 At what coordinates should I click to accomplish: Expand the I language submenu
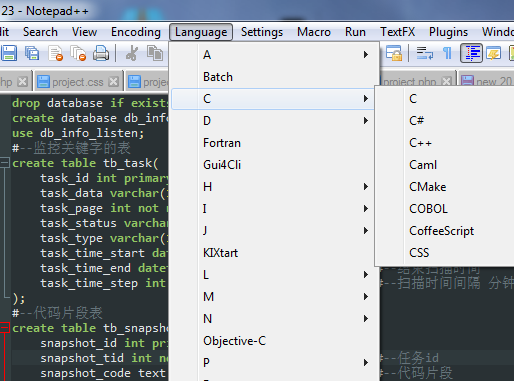274,209
